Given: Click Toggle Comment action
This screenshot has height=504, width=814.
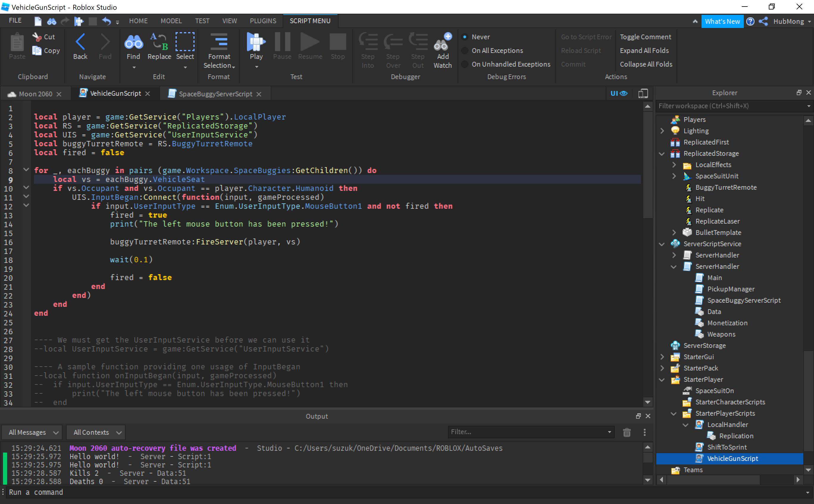Looking at the screenshot, I should tap(645, 37).
